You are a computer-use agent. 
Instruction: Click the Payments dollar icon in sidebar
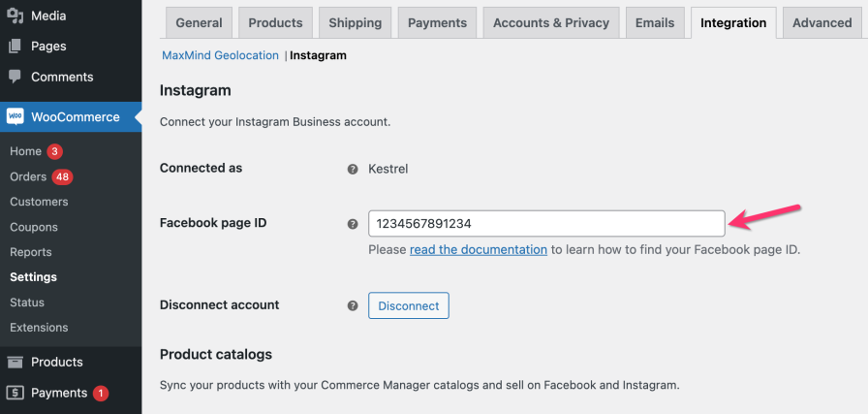point(15,393)
